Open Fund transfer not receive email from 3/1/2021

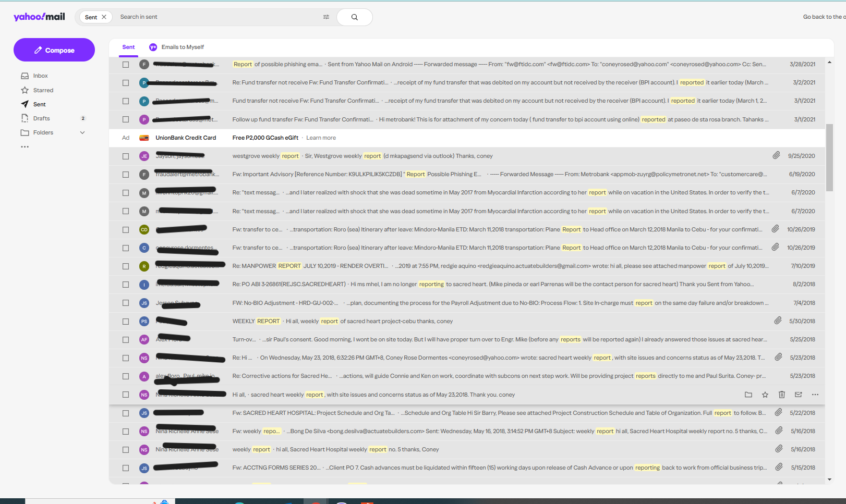point(467,101)
